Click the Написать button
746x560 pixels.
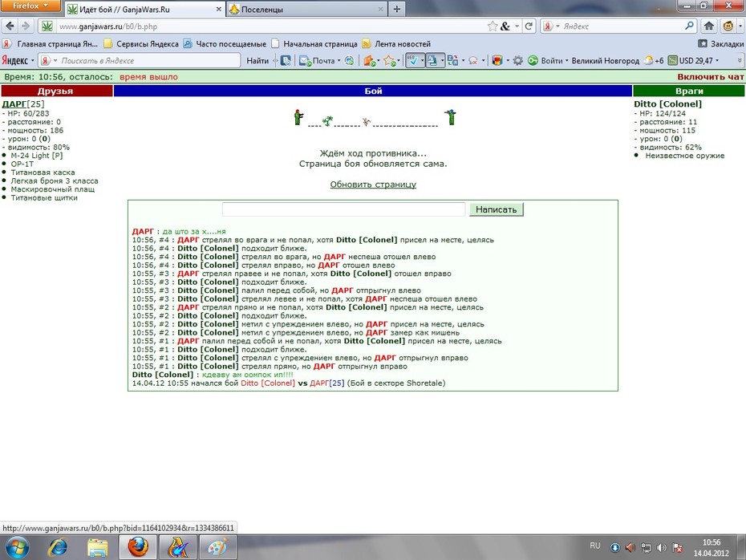coord(497,209)
